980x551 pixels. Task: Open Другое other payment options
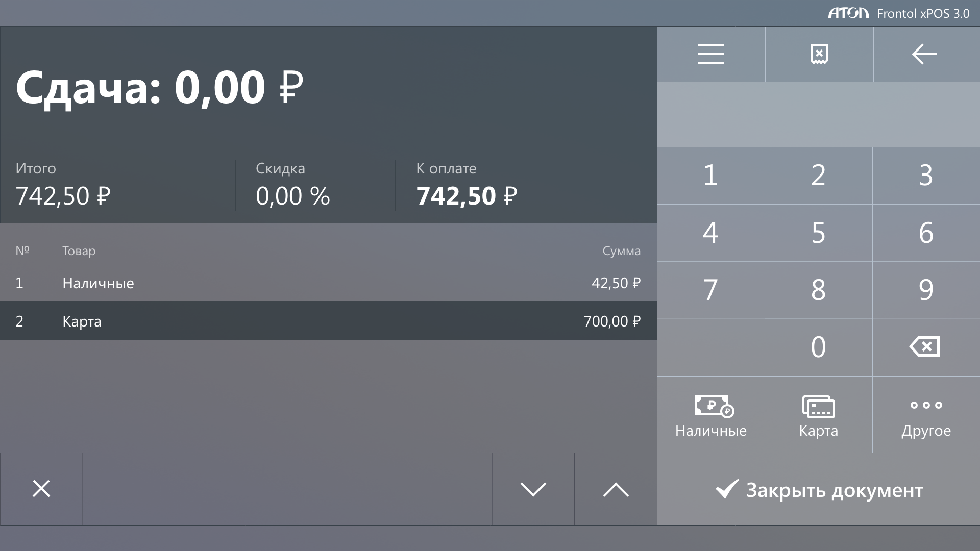(926, 415)
